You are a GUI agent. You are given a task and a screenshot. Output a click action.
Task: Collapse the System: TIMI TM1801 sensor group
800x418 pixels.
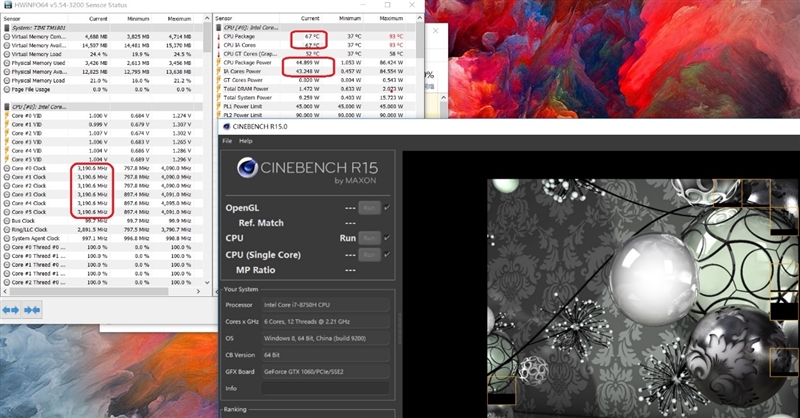pyautogui.click(x=5, y=27)
